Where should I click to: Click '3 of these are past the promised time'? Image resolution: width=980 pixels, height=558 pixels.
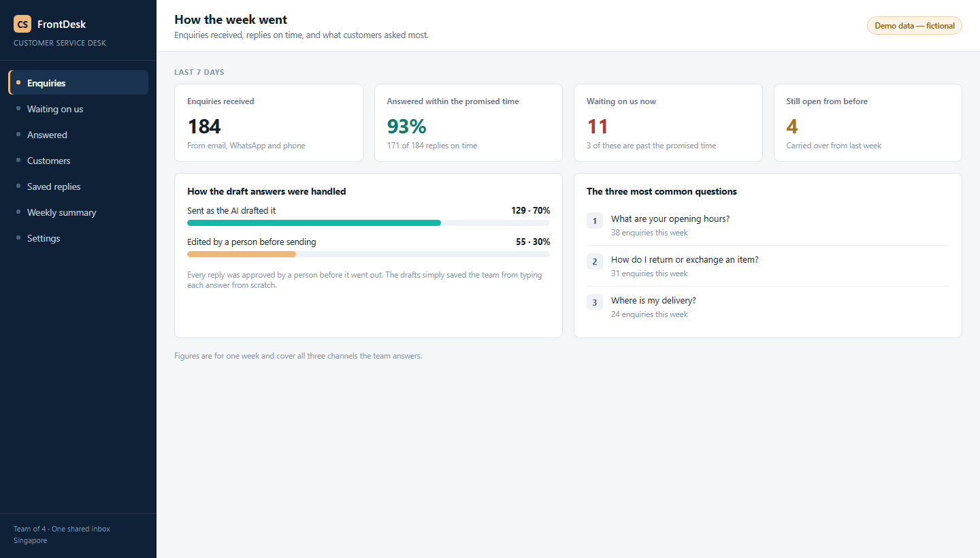651,146
